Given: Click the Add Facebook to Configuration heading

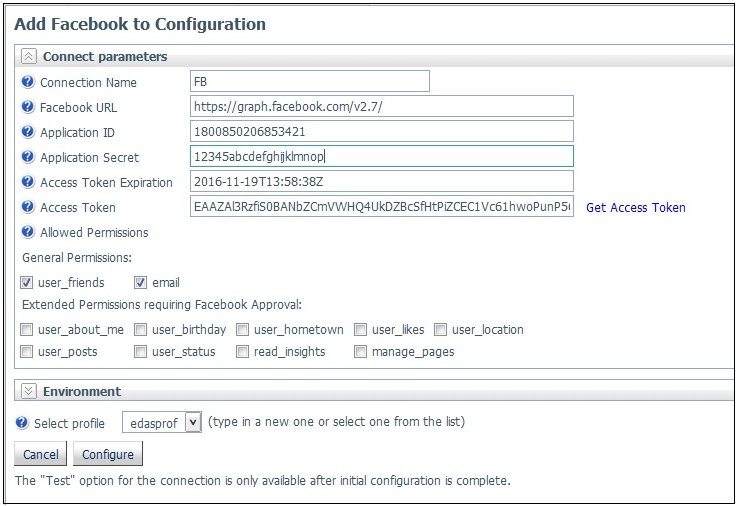Looking at the screenshot, I should pos(140,24).
